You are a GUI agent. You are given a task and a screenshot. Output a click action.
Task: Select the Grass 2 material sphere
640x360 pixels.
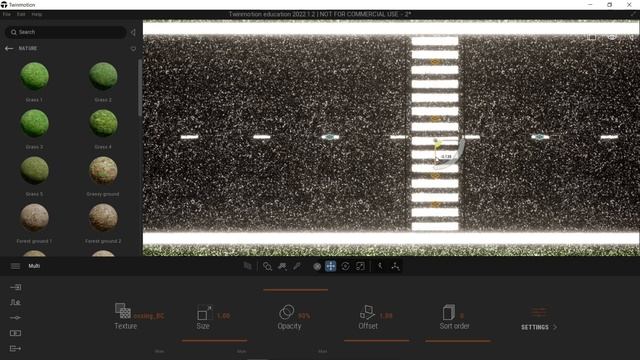(103, 76)
